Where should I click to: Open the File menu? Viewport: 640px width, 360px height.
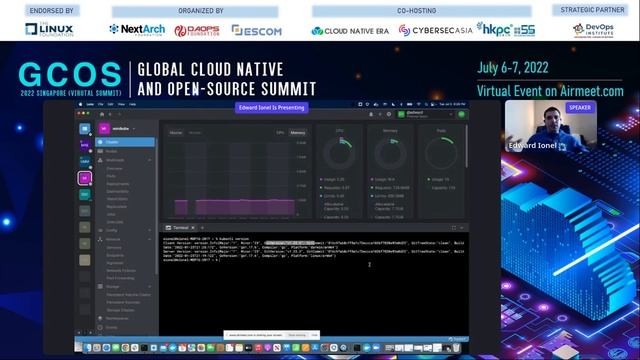click(100, 104)
